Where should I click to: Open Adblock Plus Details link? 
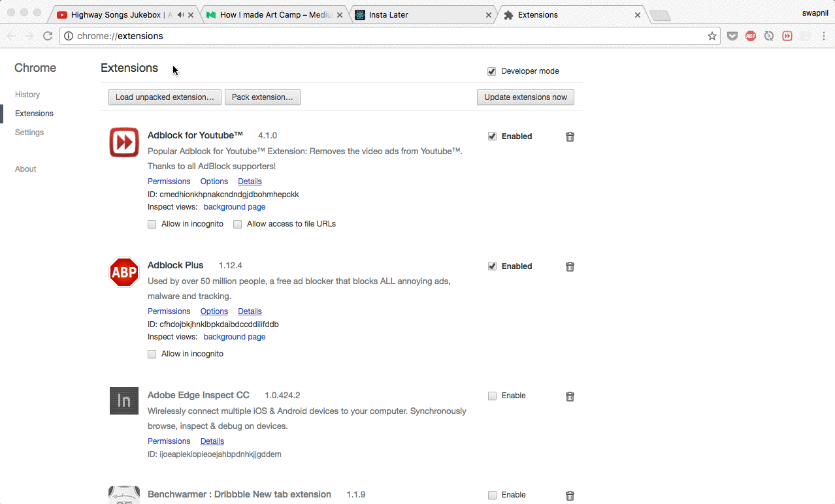(x=250, y=311)
